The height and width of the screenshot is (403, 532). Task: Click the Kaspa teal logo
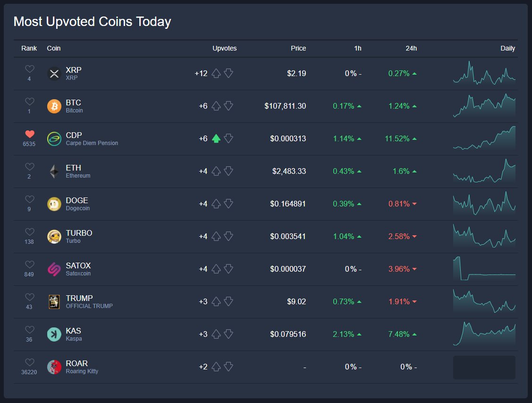coord(54,334)
